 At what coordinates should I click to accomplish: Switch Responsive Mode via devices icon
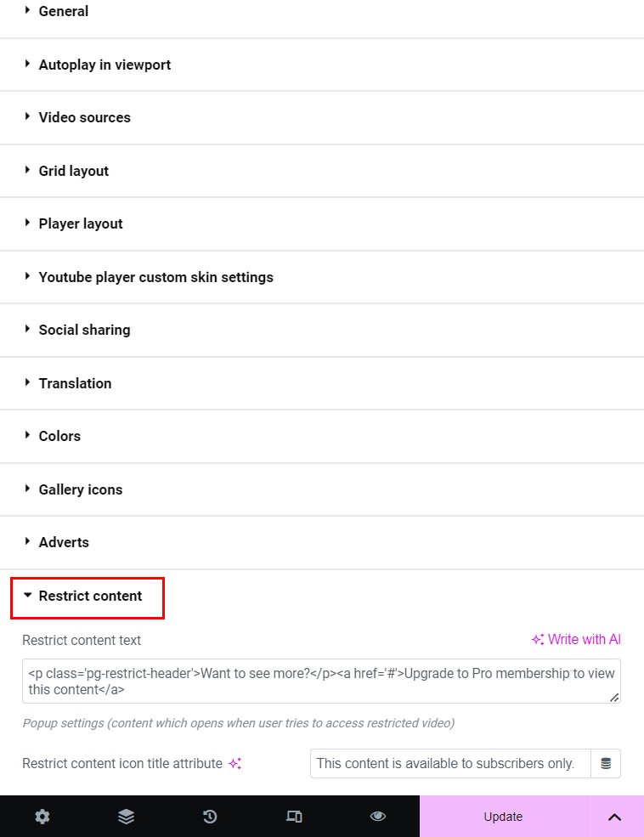(x=294, y=817)
